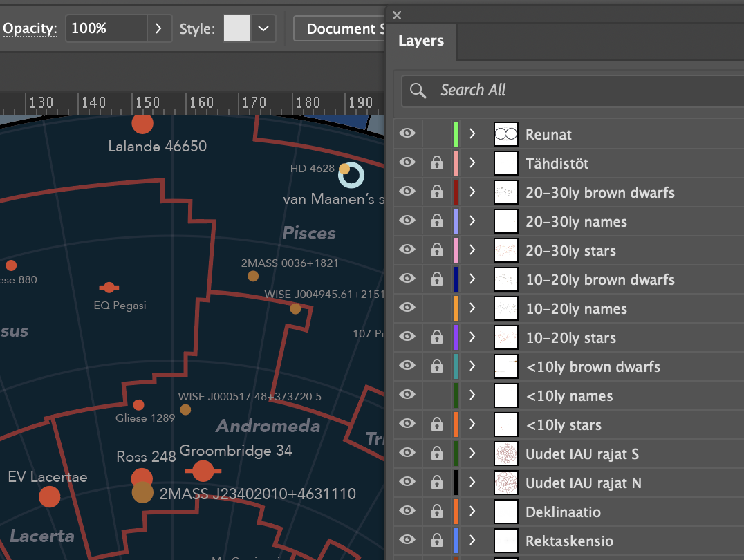
Task: Switch to the Layers tab
Action: coord(421,41)
